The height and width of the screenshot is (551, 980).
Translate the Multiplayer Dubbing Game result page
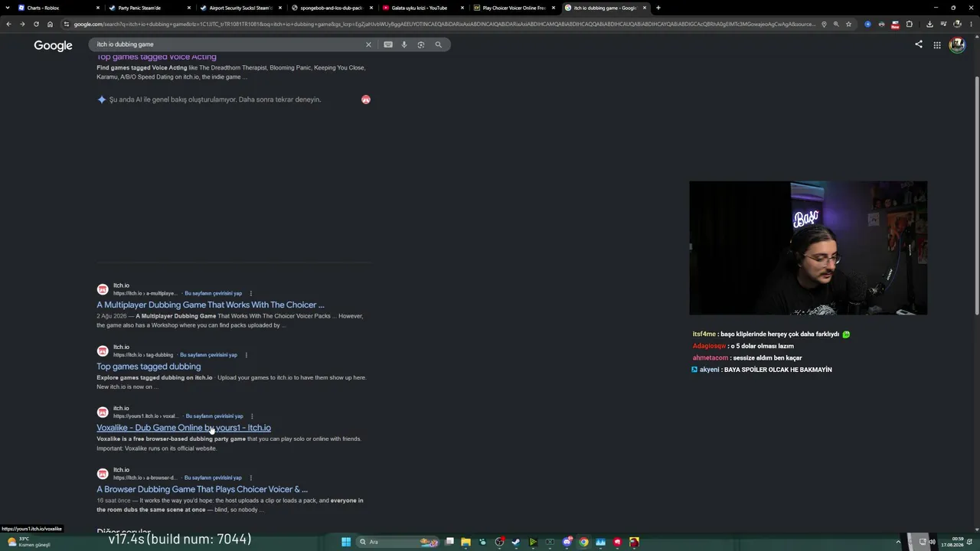coord(213,293)
